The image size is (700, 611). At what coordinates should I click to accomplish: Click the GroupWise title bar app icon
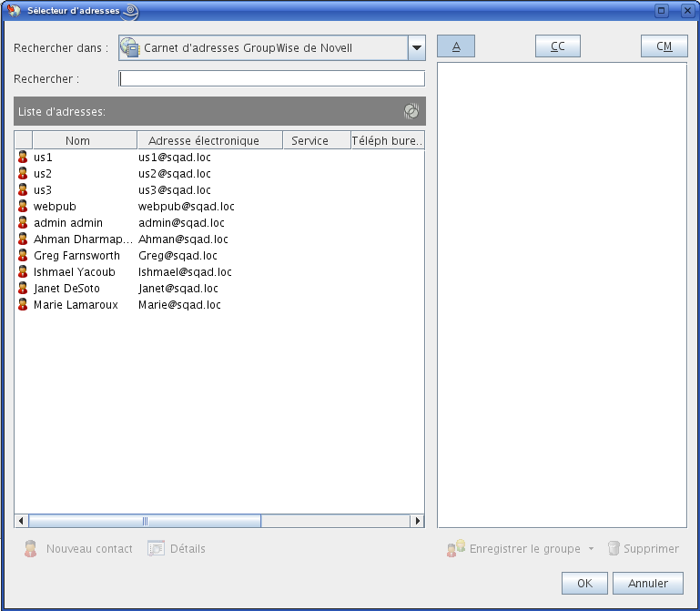tap(14, 10)
